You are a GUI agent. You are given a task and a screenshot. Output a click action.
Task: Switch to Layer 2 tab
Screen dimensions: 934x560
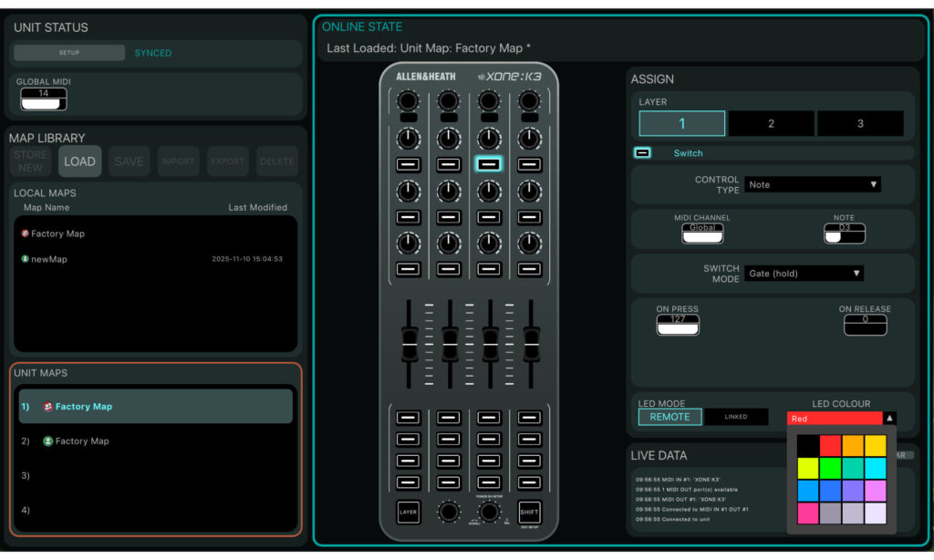tap(771, 123)
